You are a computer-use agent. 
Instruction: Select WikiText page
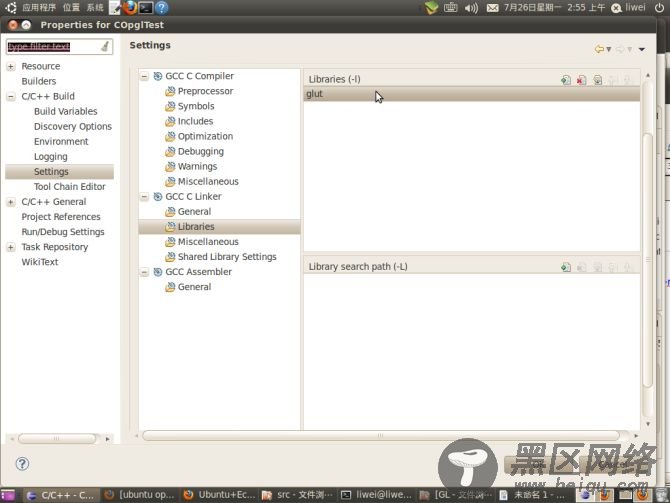pos(40,262)
